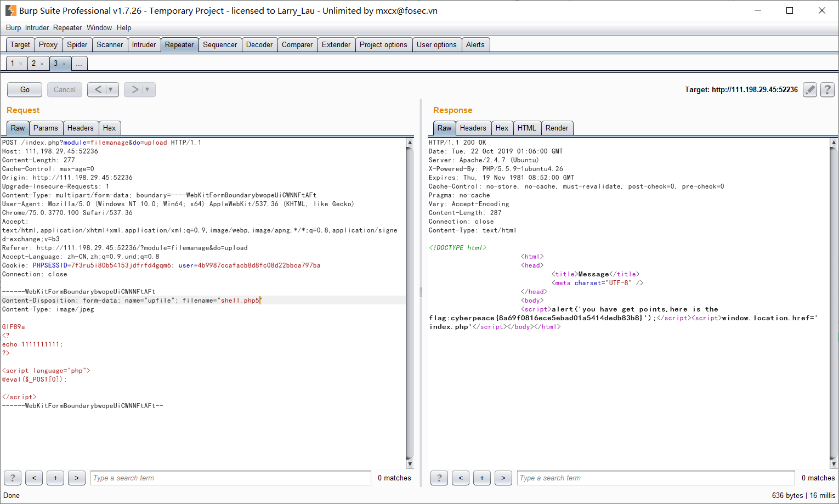Click the request pane vertical scrollbar
This screenshot has width=839, height=504.
click(410, 303)
